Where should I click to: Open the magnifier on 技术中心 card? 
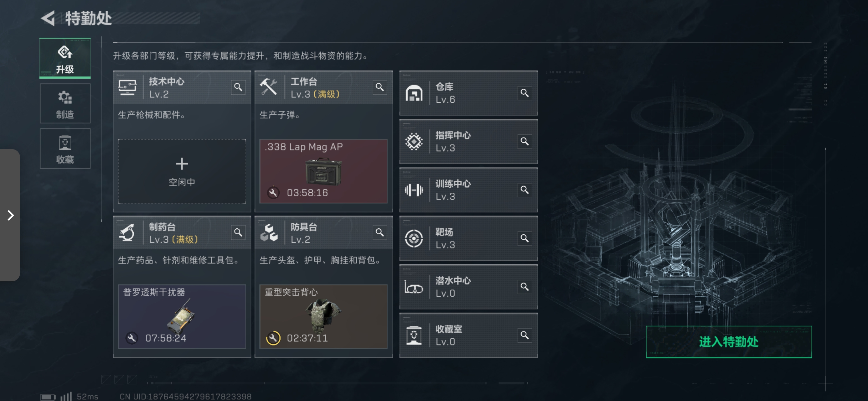pyautogui.click(x=238, y=87)
